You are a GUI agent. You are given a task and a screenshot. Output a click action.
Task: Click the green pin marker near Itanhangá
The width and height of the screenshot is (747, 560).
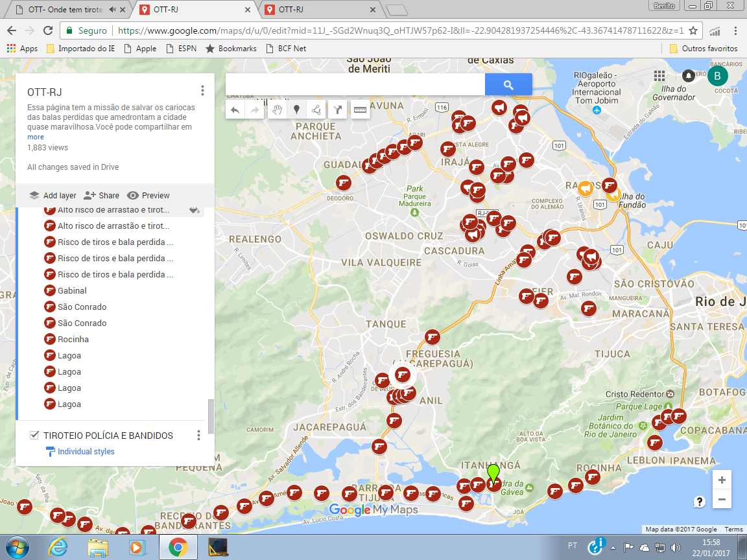[x=493, y=473]
